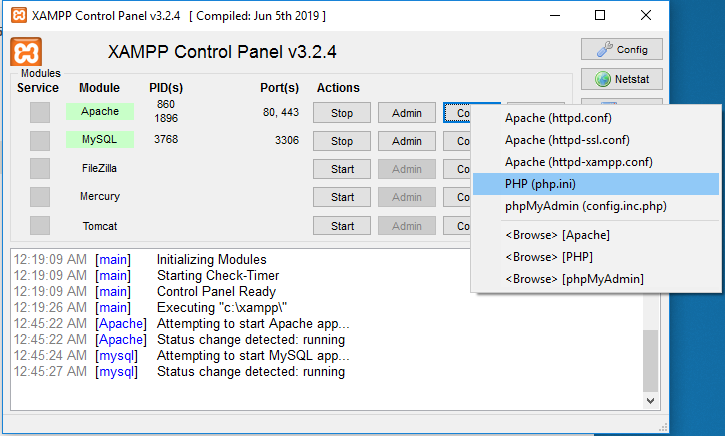
Task: Click the Mercury module label
Action: (x=100, y=197)
